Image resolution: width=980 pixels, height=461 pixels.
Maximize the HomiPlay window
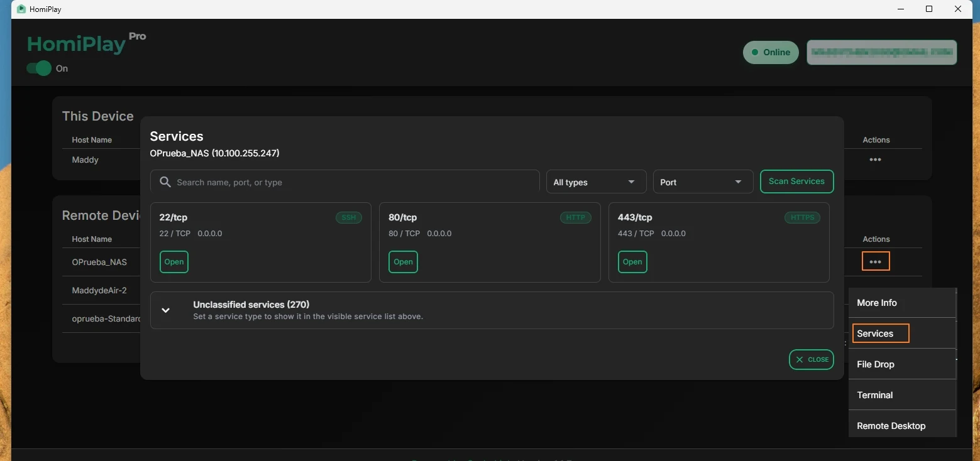click(929, 9)
